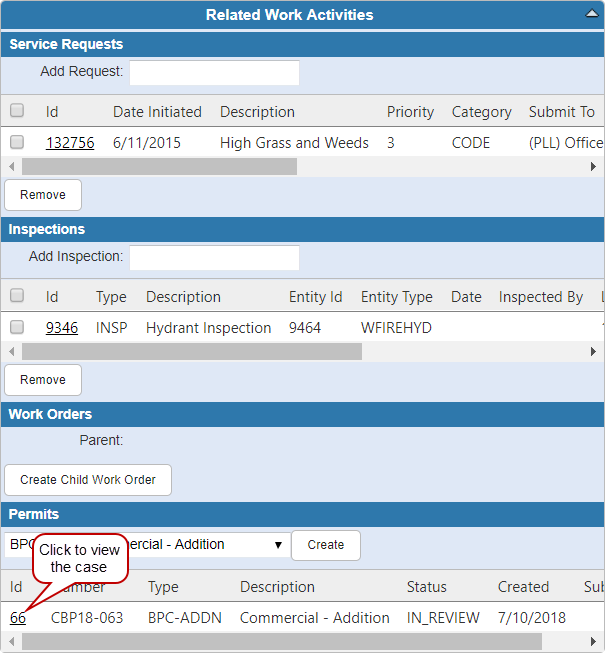This screenshot has height=653, width=605.
Task: Remove selected service requests
Action: coord(43,195)
